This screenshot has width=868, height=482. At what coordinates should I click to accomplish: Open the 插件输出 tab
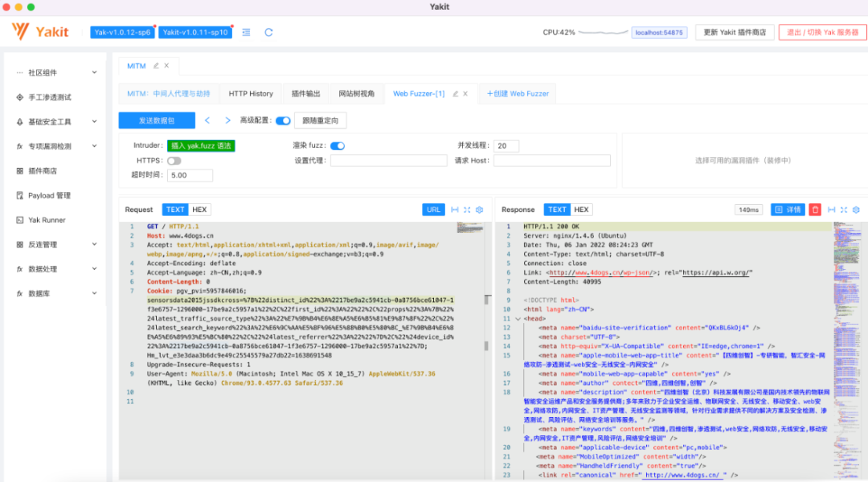point(305,93)
